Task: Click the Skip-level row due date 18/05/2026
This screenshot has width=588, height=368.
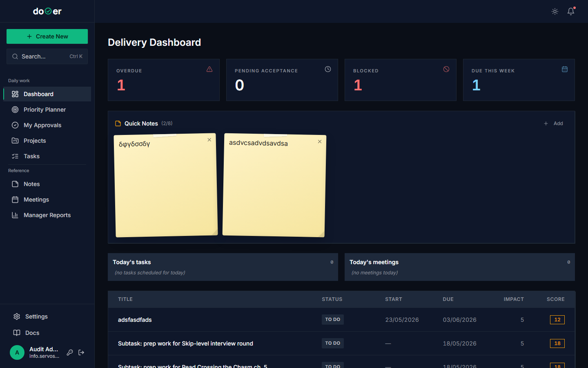Action: [459, 343]
